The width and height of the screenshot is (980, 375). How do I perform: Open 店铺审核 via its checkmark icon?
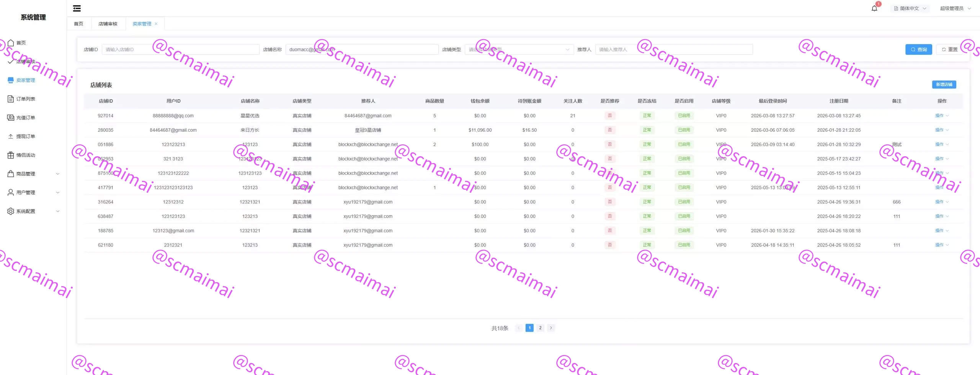point(11,62)
